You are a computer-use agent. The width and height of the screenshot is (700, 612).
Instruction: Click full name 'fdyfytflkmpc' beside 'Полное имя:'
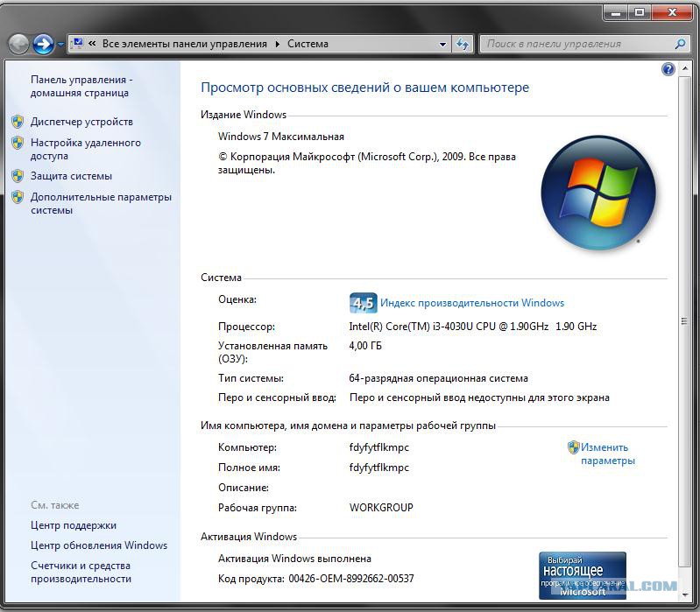tap(379, 468)
